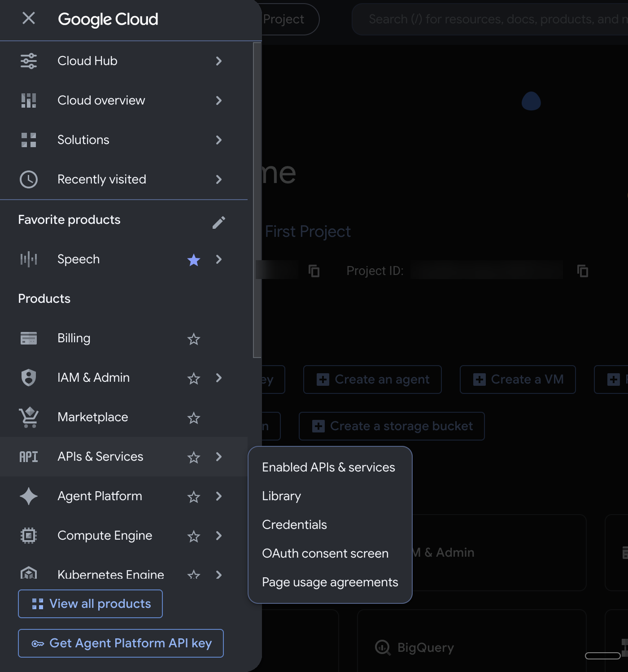This screenshot has width=628, height=672.
Task: Click the Google Cloud logo
Action: 108,19
